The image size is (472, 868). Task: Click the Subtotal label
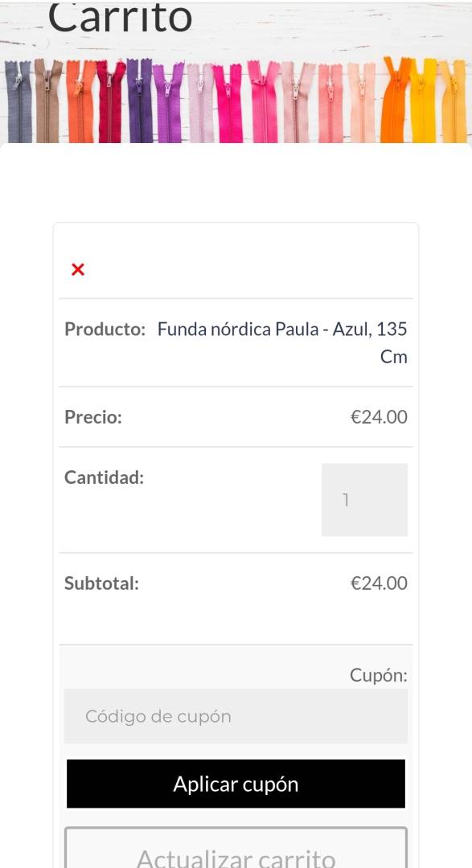102,583
